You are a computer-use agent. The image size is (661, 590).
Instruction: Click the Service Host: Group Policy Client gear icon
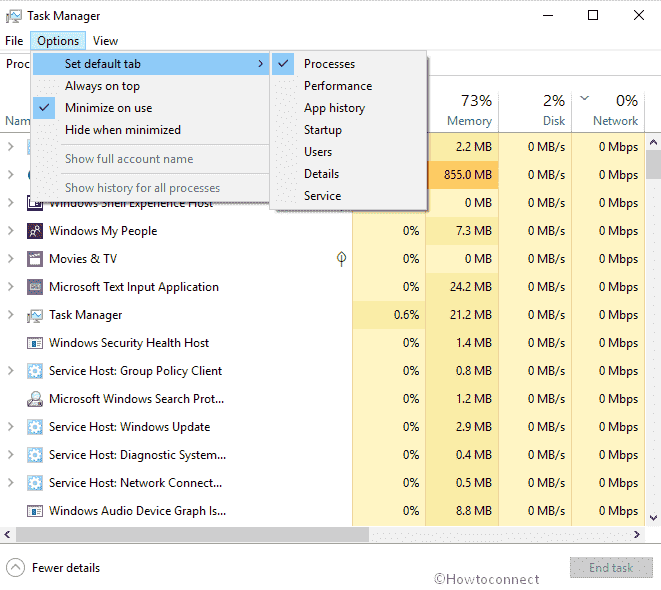click(x=35, y=371)
